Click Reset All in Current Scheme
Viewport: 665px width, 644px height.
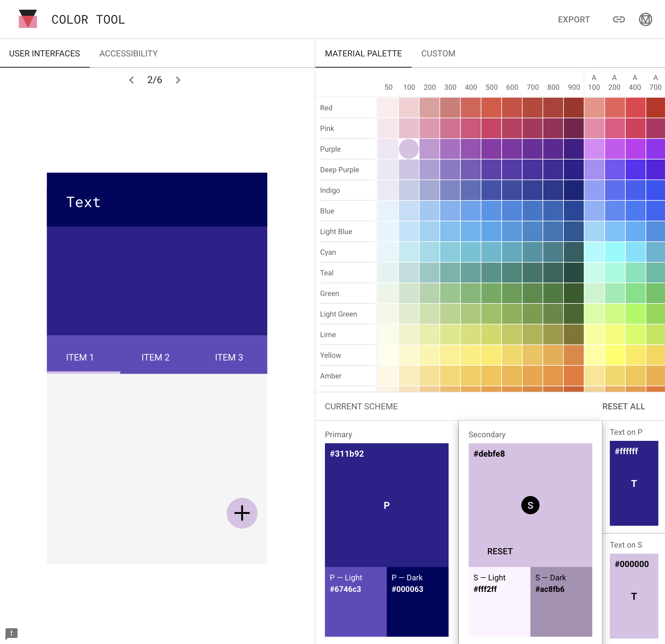click(623, 406)
